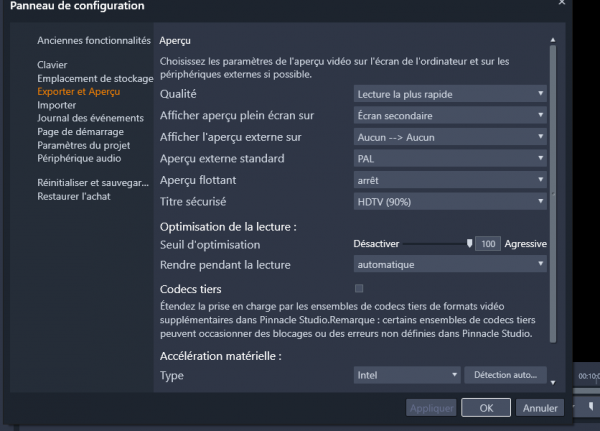This screenshot has height=431, width=600.
Task: Select Clavier in the settings list
Action: (52, 65)
